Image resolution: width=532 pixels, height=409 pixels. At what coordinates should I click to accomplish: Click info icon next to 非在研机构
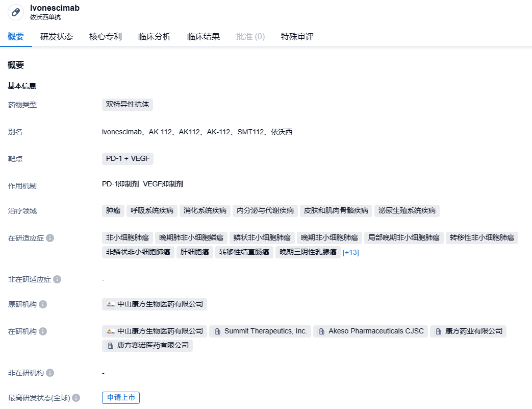50,373
